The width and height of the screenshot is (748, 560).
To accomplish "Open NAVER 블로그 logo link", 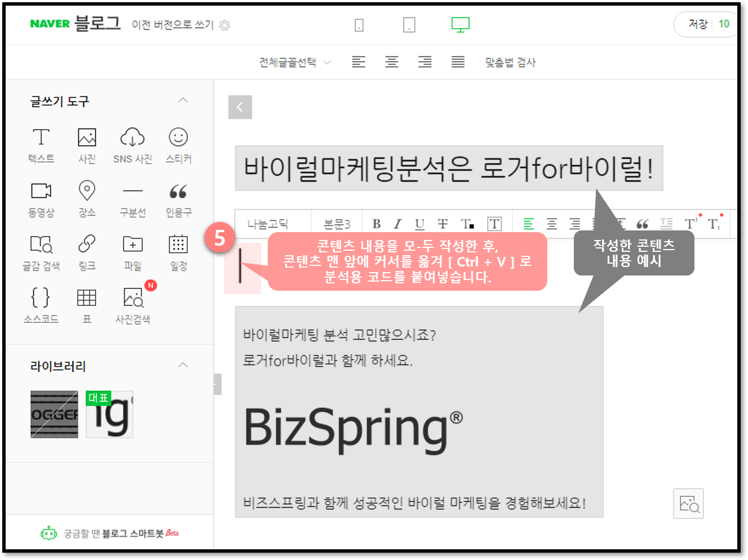I will (x=75, y=23).
